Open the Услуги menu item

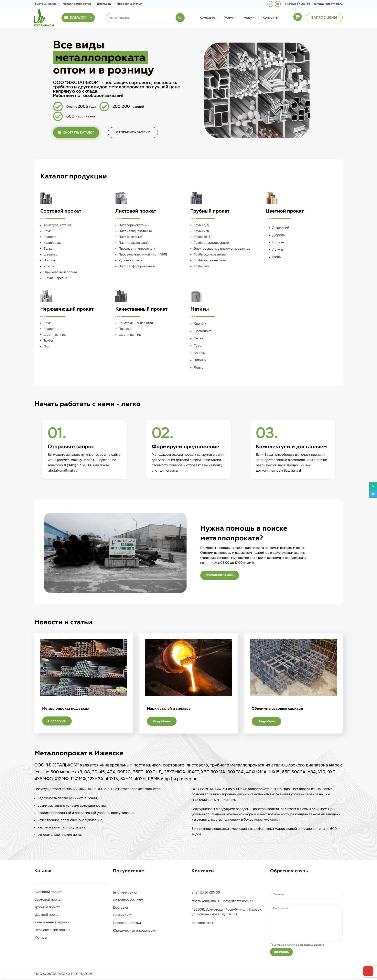point(230,17)
